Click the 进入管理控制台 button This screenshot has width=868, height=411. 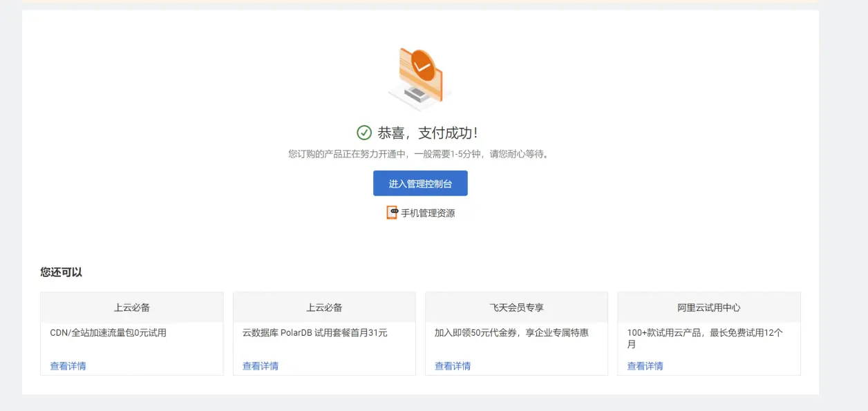click(420, 184)
